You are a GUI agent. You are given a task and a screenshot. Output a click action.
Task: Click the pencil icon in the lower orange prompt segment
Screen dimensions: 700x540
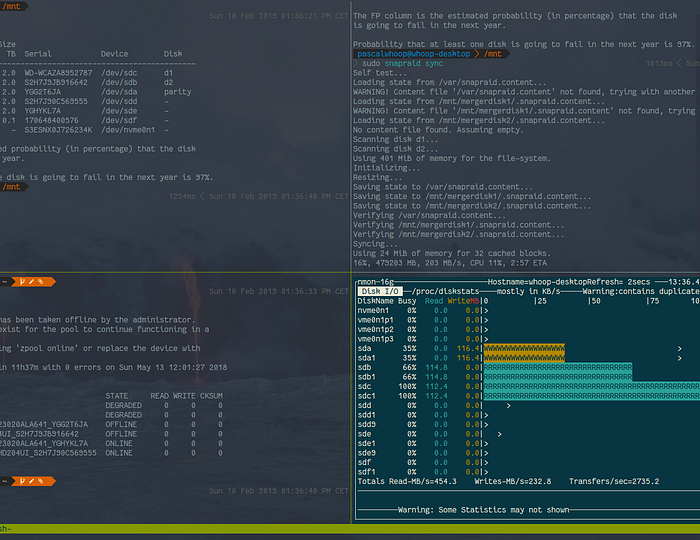tap(32, 481)
